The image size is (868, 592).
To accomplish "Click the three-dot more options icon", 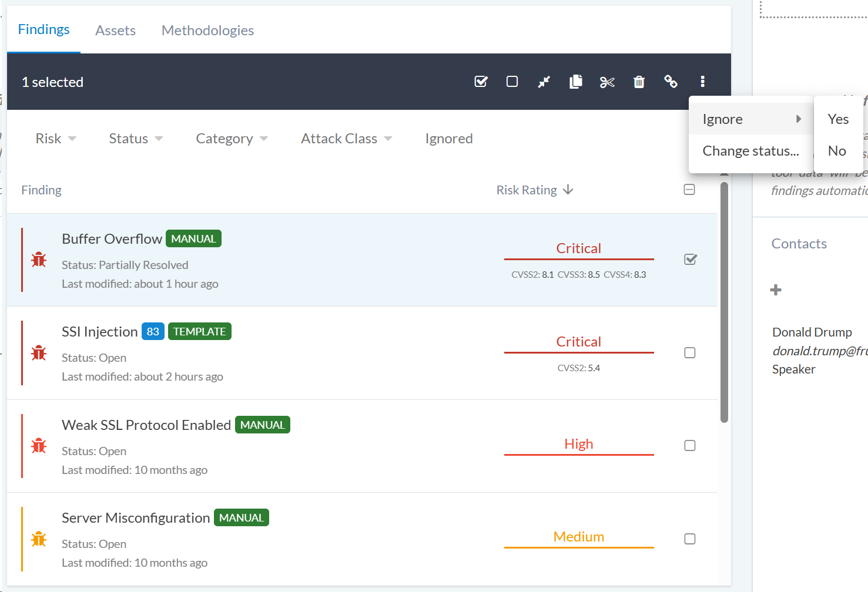I will 702,82.
